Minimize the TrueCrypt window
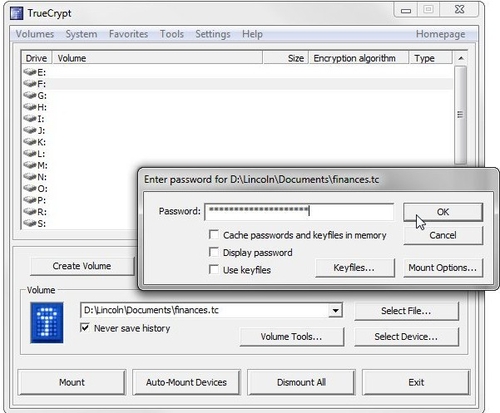 [x=406, y=11]
